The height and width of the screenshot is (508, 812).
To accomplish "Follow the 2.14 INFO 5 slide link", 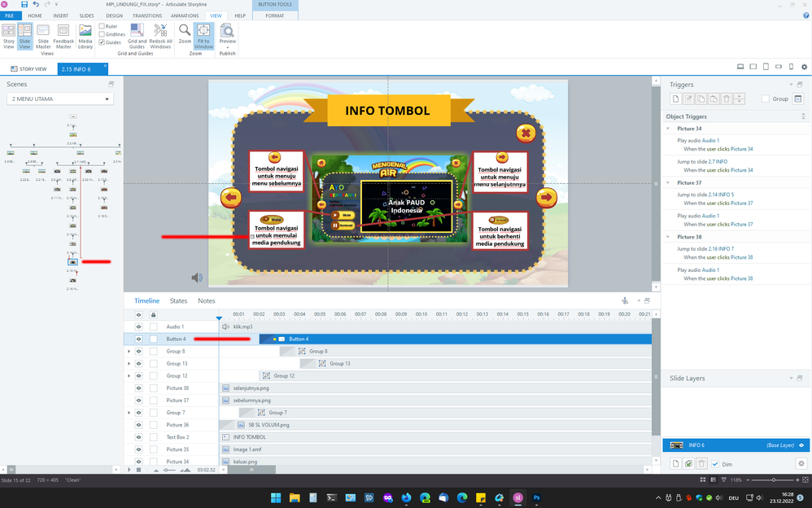I will 721,195.
